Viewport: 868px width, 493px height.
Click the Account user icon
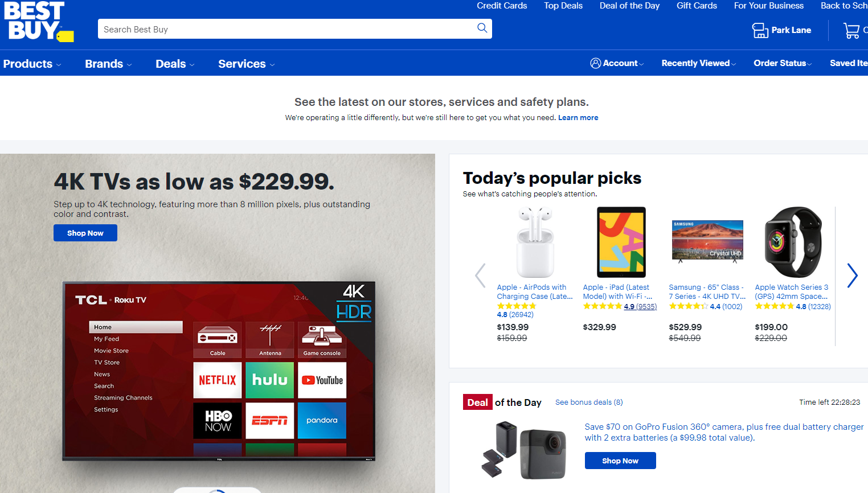point(595,63)
